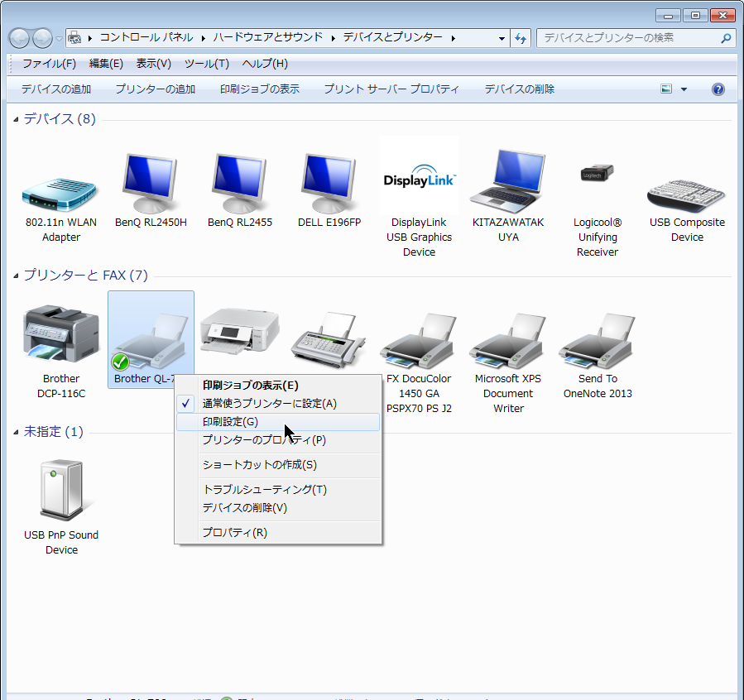Collapse the プリンターと FAX (7) group
Image resolution: width=744 pixels, height=700 pixels.
[x=16, y=276]
